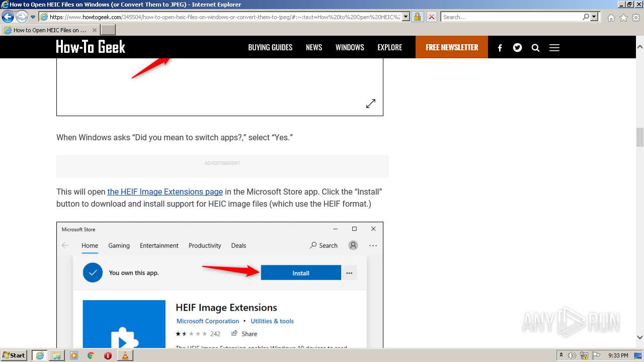Expand the address bar autocomplete dropdown
The width and height of the screenshot is (644, 362).
click(406, 17)
